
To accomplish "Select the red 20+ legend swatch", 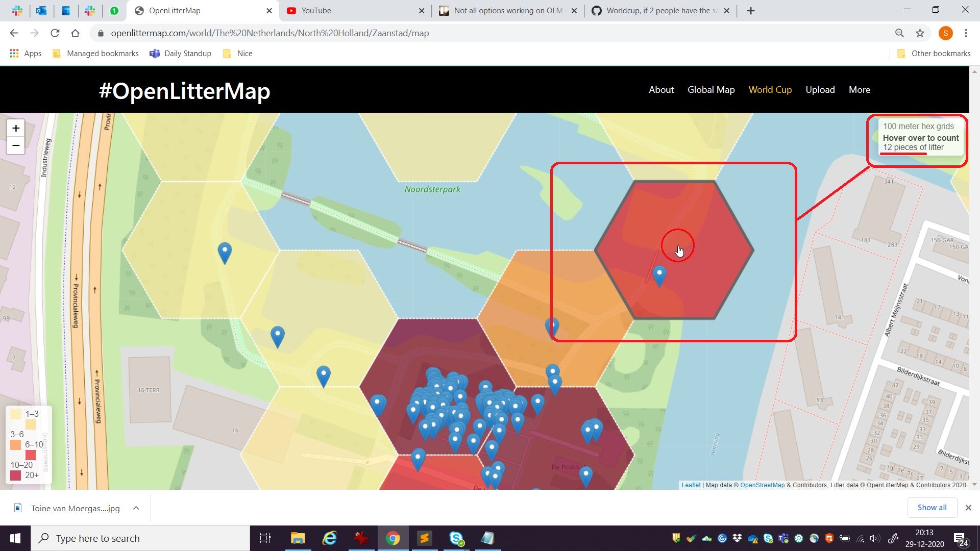I will pos(16,475).
